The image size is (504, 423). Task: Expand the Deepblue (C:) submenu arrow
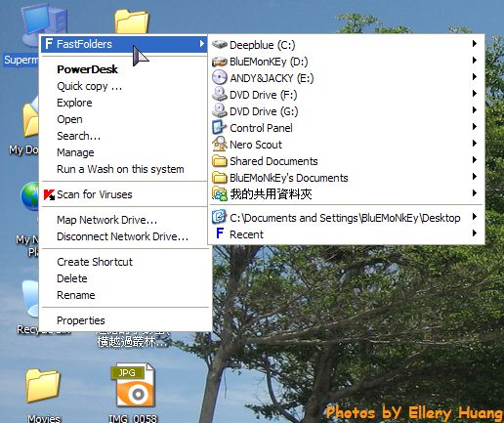click(x=475, y=43)
